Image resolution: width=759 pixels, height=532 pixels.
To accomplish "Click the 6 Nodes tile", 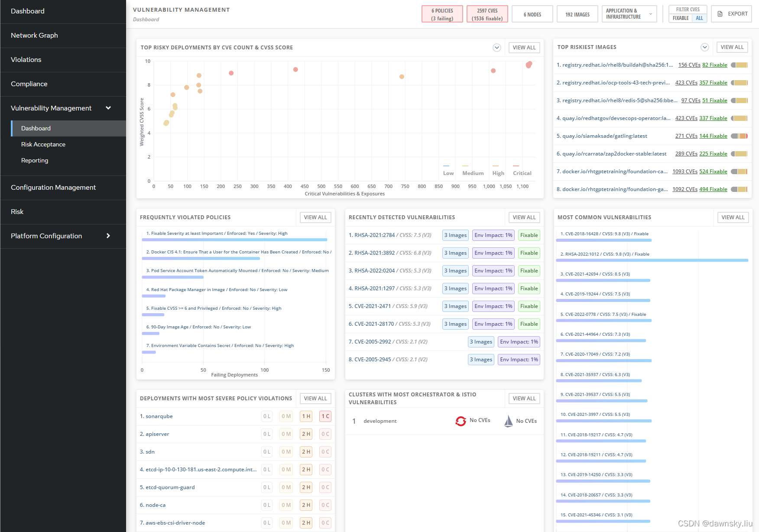I will pyautogui.click(x=532, y=14).
